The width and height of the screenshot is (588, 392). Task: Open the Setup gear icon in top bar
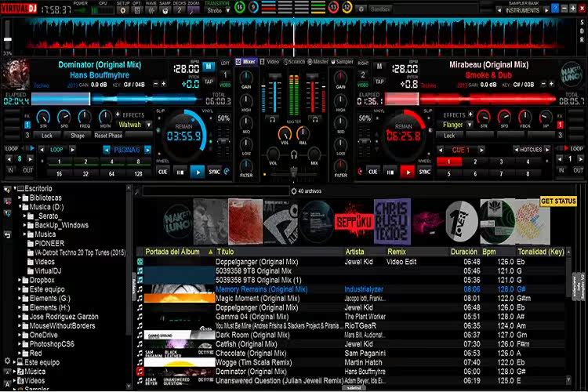[x=122, y=10]
